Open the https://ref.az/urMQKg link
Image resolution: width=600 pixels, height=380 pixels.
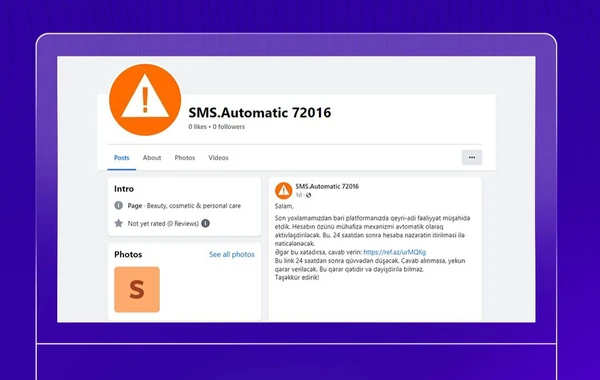(x=395, y=252)
